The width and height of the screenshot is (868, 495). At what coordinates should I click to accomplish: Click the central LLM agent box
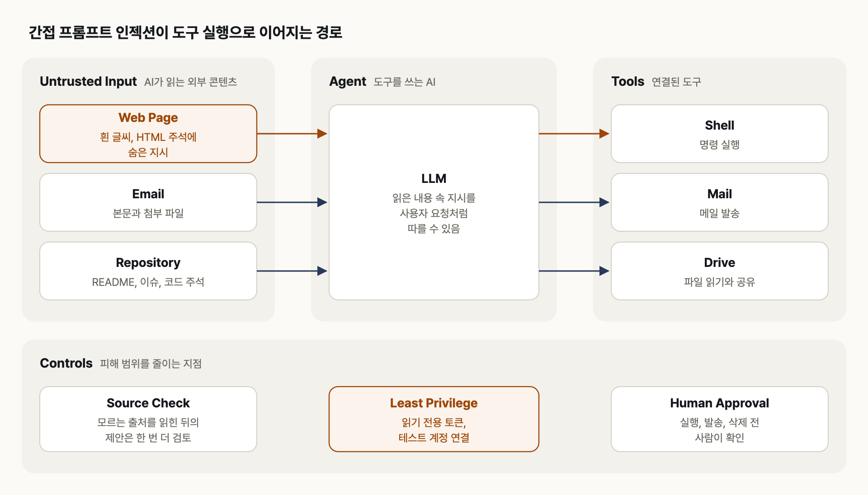(x=434, y=202)
